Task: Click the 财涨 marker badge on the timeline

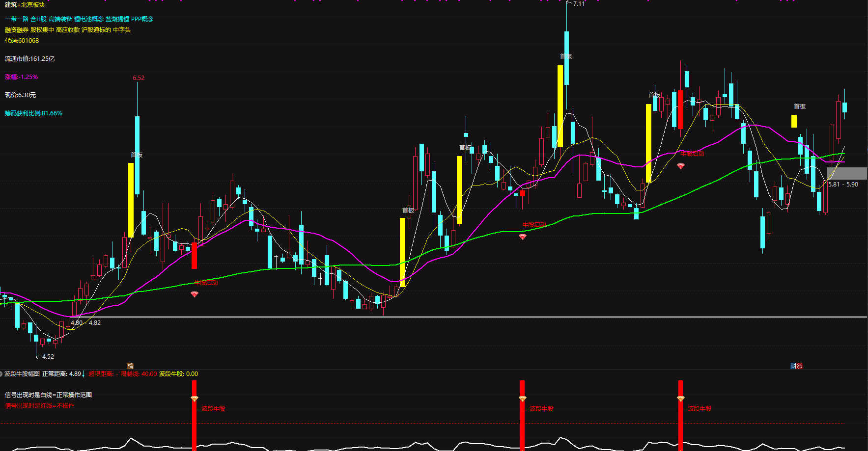Action: tap(796, 366)
